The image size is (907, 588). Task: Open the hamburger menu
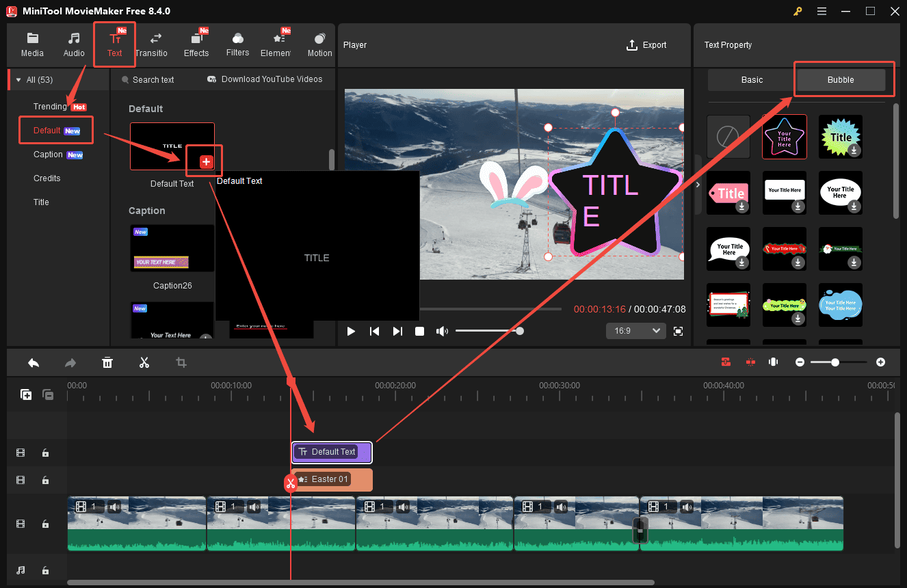coord(821,11)
